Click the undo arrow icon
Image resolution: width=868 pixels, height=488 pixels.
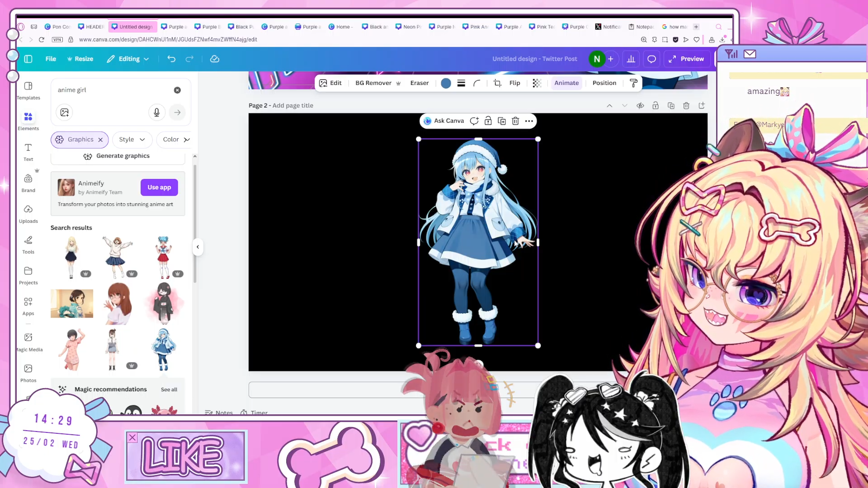tap(171, 59)
